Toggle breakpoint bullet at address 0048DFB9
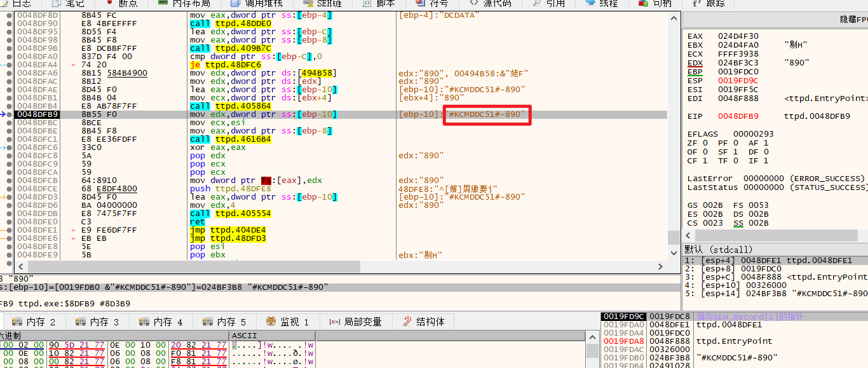Screen dimensions: 868x368 coord(9,114)
